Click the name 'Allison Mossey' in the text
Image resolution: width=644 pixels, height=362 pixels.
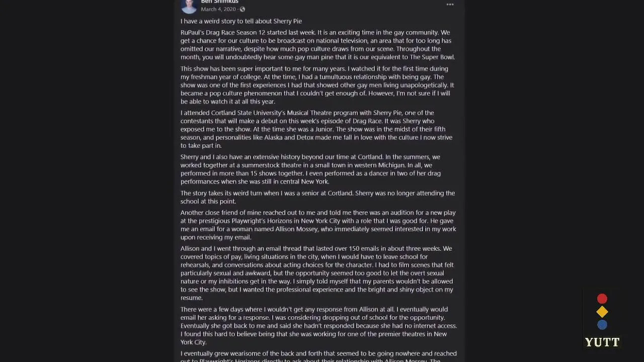click(296, 229)
